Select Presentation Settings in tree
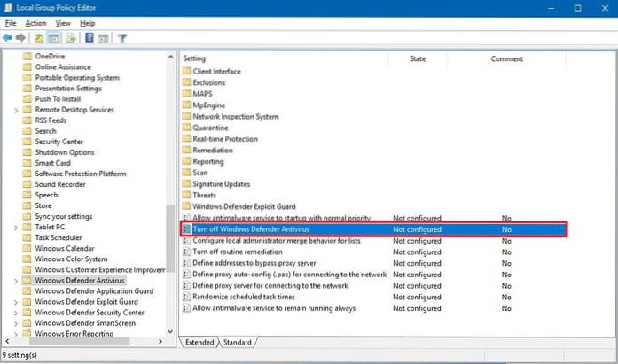Viewport: 618px width, 364px height. (x=68, y=89)
